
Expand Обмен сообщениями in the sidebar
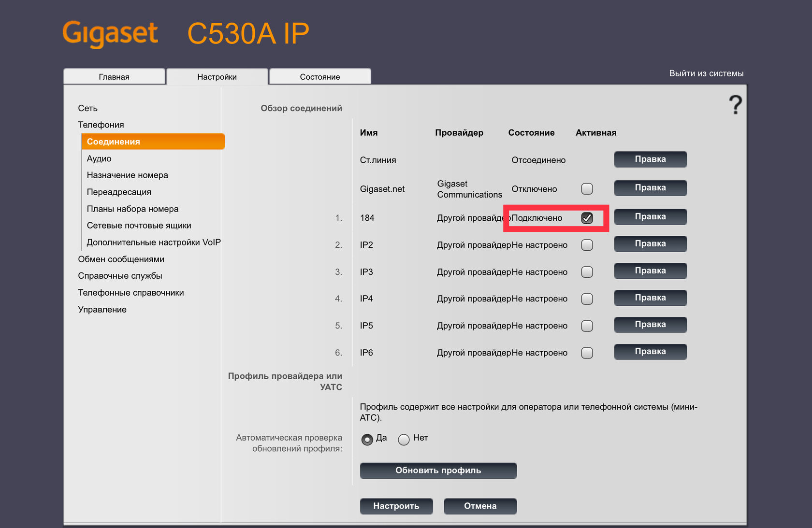[x=121, y=259]
